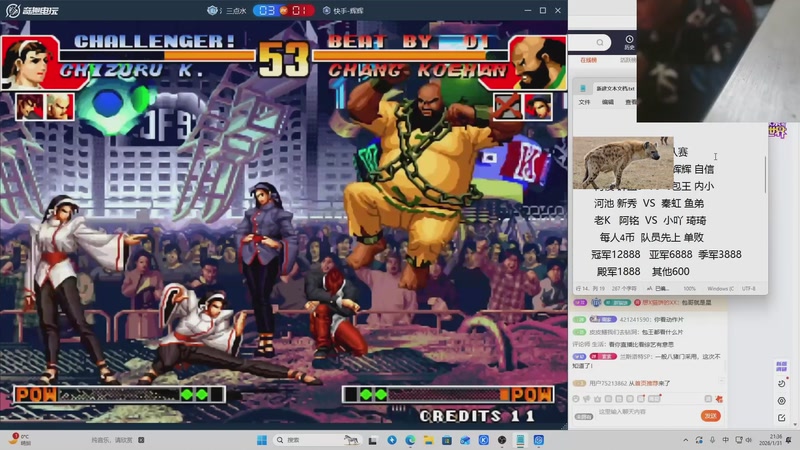The width and height of the screenshot is (800, 450).
Task: Click the edit/share icon in right sidebar
Action: click(x=782, y=418)
